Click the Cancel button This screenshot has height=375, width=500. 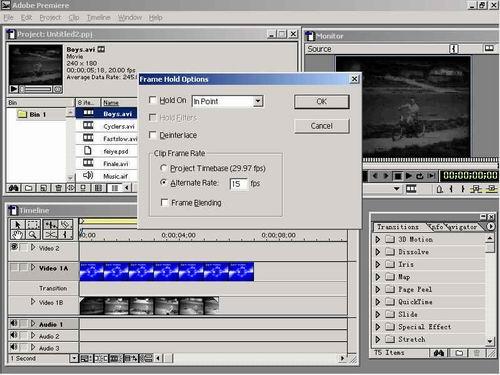pyautogui.click(x=322, y=126)
